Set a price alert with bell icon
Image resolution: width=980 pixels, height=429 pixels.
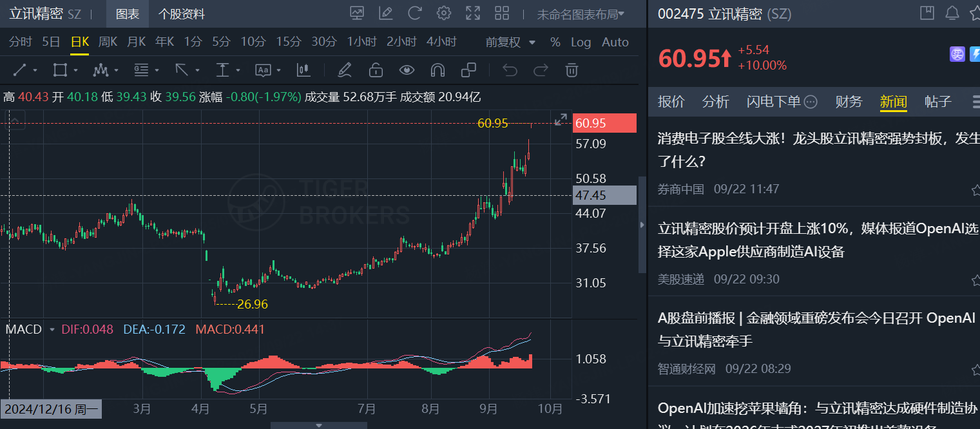click(x=952, y=13)
